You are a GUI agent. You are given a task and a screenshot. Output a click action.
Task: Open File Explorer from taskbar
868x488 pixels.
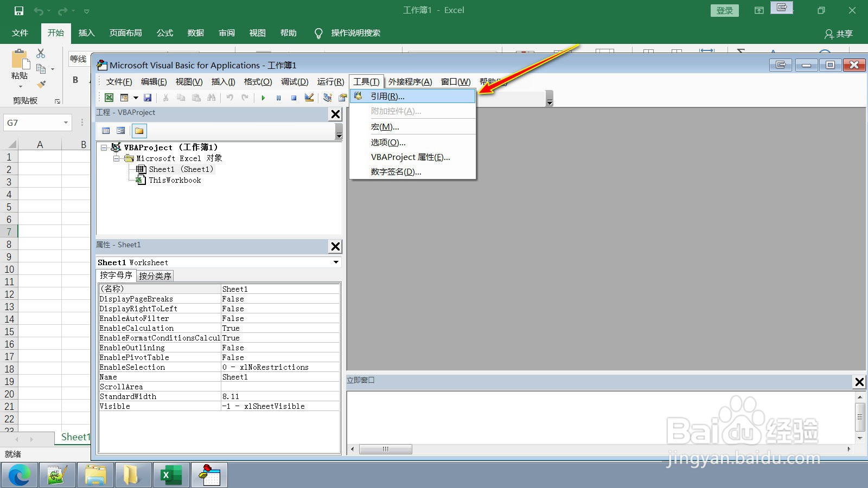tap(95, 476)
